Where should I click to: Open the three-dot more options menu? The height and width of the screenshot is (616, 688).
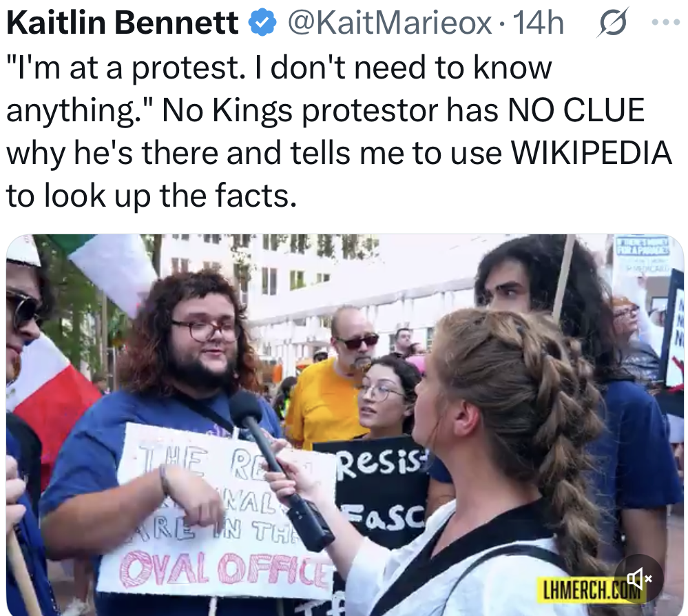tap(666, 22)
